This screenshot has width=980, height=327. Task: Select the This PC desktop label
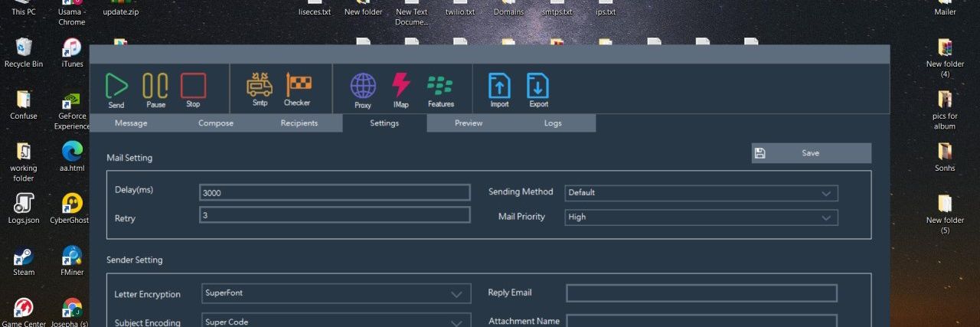(x=24, y=12)
